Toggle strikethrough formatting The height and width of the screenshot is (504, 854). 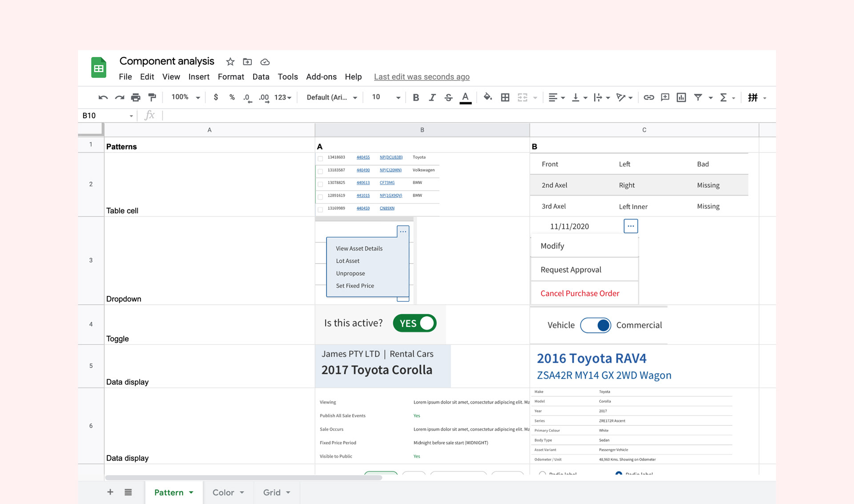[448, 97]
